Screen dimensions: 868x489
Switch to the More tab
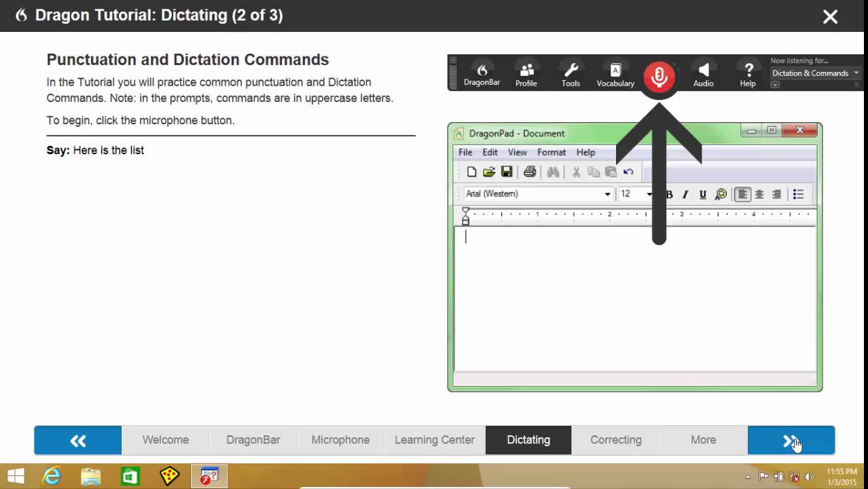pyautogui.click(x=704, y=440)
